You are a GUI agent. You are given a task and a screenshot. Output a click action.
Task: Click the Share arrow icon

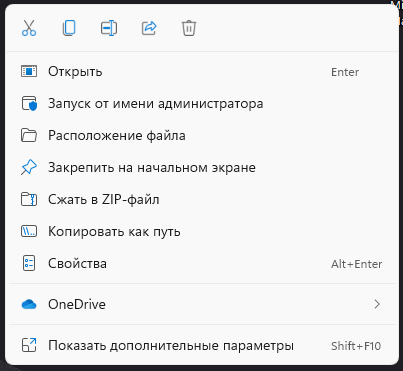(149, 28)
